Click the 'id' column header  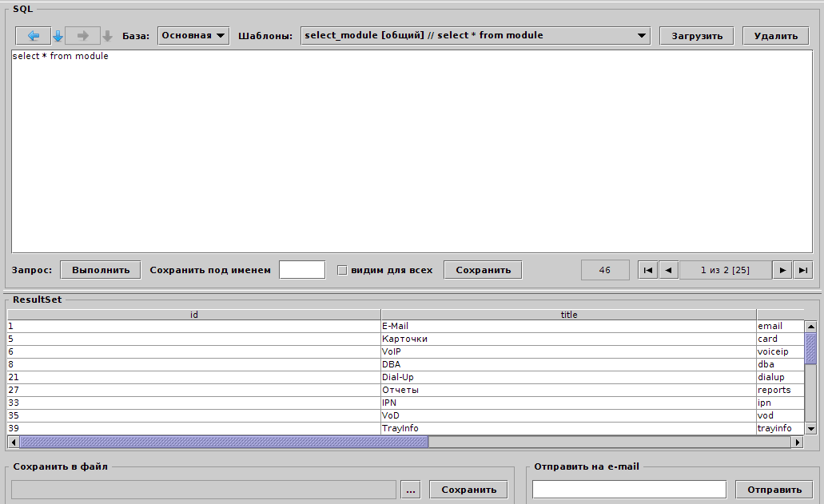coord(194,315)
